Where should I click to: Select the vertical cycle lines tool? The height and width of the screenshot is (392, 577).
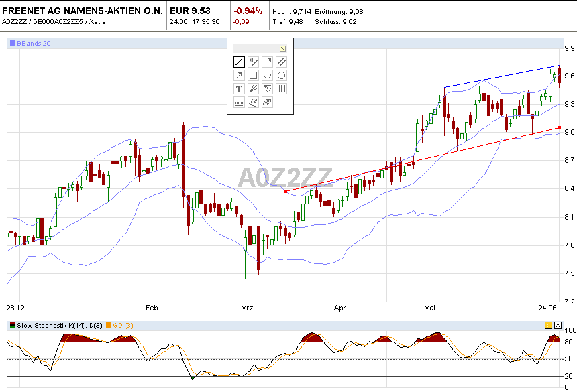[x=281, y=89]
